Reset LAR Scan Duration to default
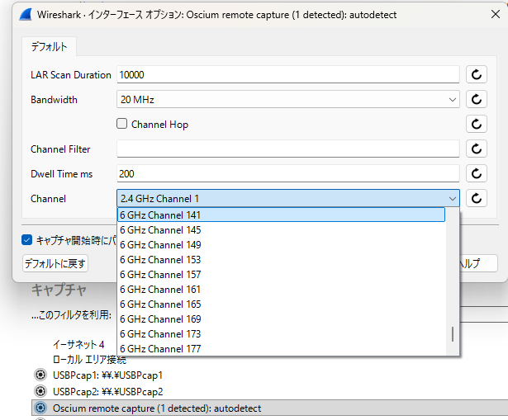The height and width of the screenshot is (420, 508). point(477,75)
